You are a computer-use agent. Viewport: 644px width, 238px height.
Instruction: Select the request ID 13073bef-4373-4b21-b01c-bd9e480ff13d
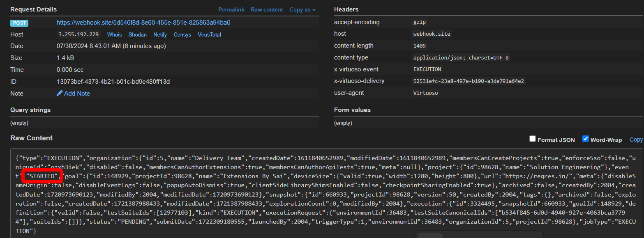click(x=113, y=82)
